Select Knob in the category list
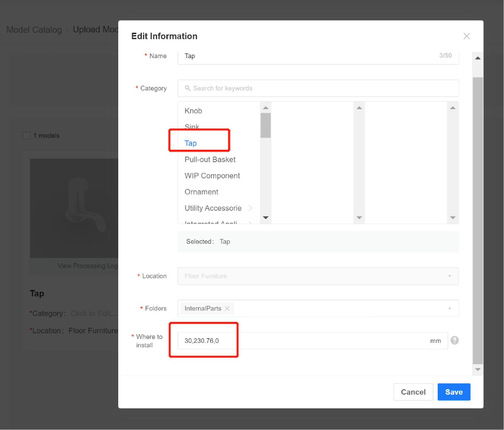The height and width of the screenshot is (430, 504). tap(193, 111)
